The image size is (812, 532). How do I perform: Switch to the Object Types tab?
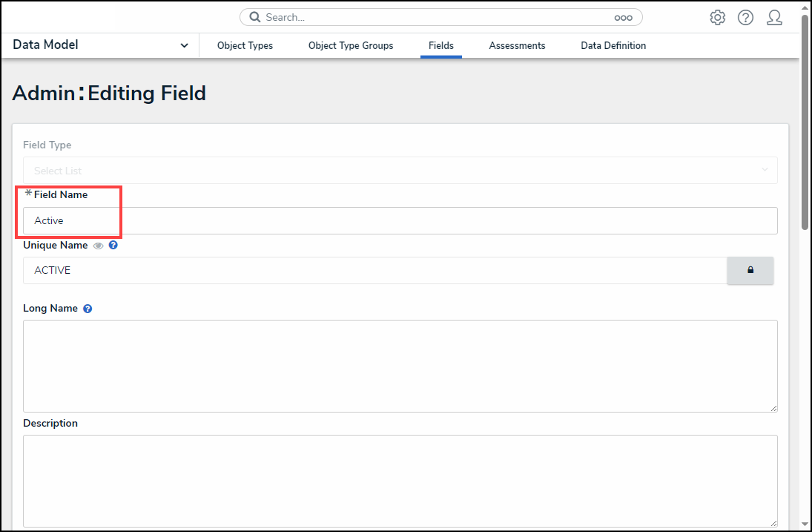tap(245, 46)
